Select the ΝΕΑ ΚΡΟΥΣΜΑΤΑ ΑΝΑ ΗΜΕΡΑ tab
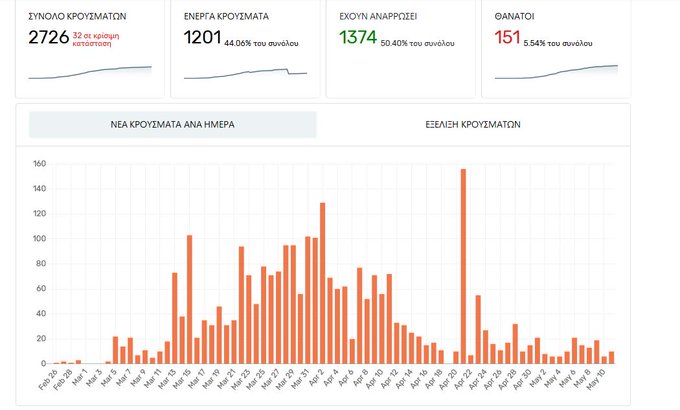The height and width of the screenshot is (410, 680). pos(173,125)
